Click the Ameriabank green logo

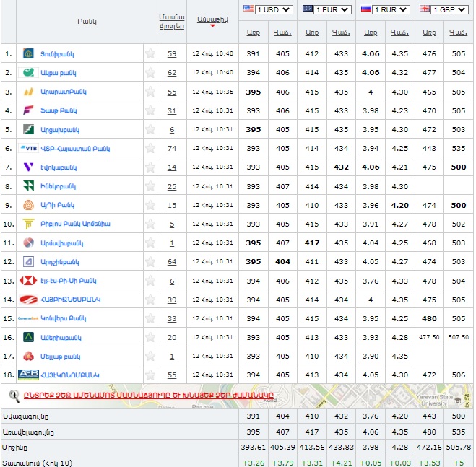(x=29, y=336)
